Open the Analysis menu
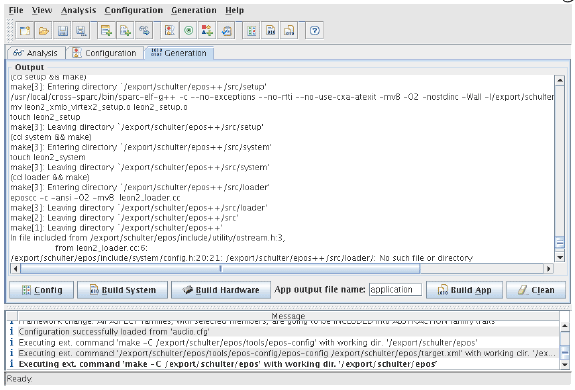The width and height of the screenshot is (575, 390). click(78, 10)
